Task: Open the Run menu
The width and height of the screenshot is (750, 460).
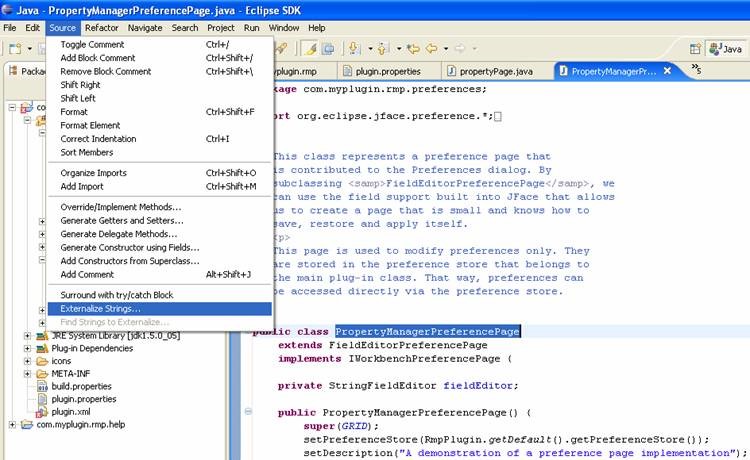Action: (252, 28)
